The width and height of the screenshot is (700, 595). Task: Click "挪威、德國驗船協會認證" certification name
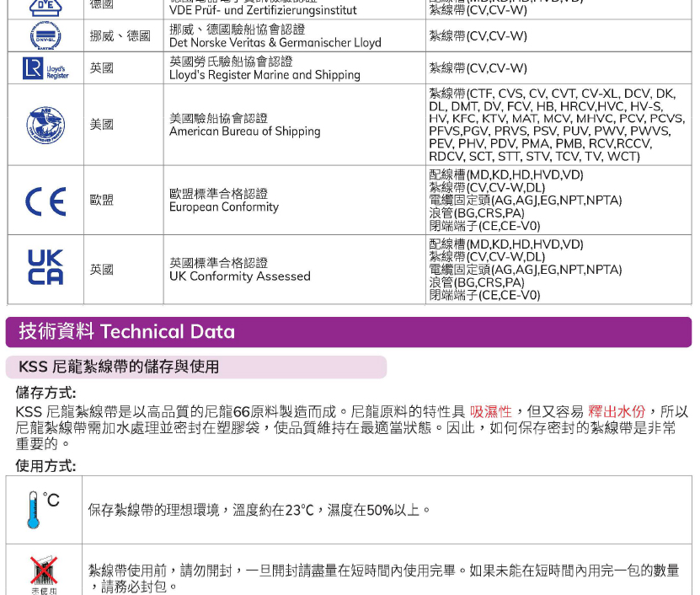[238, 29]
